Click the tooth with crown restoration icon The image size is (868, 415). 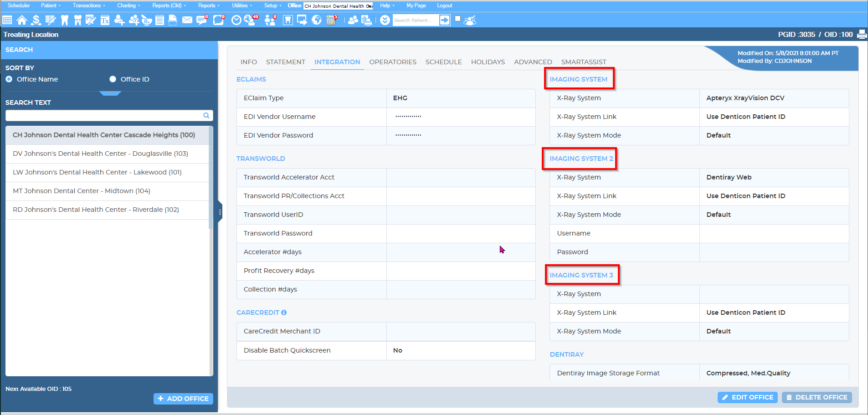coord(77,20)
